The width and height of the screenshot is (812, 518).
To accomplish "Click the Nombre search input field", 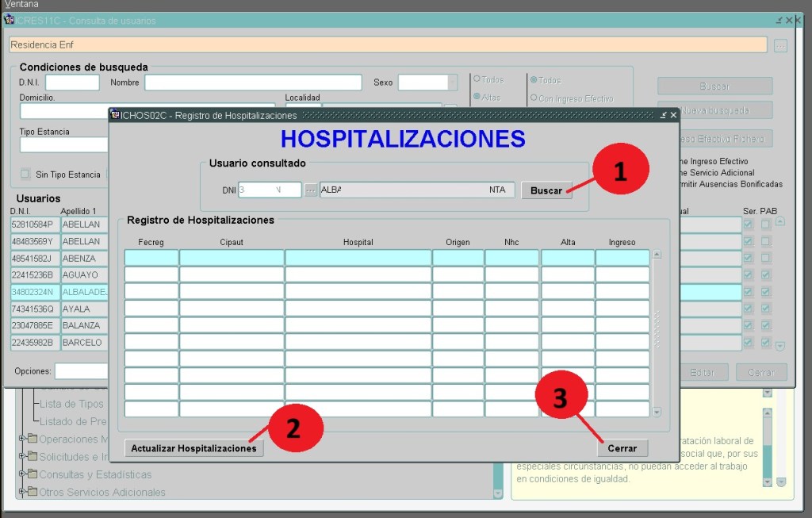I will coord(253,82).
